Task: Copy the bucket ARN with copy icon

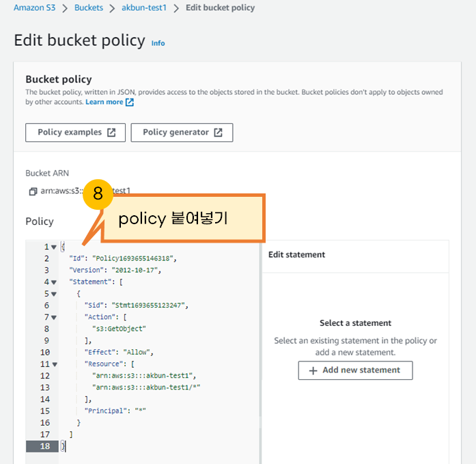Action: pos(33,191)
